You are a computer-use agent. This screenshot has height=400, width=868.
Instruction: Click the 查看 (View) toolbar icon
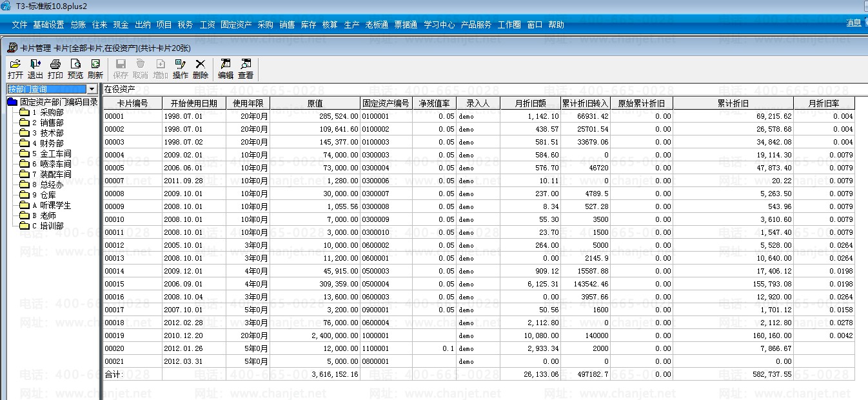coord(246,69)
